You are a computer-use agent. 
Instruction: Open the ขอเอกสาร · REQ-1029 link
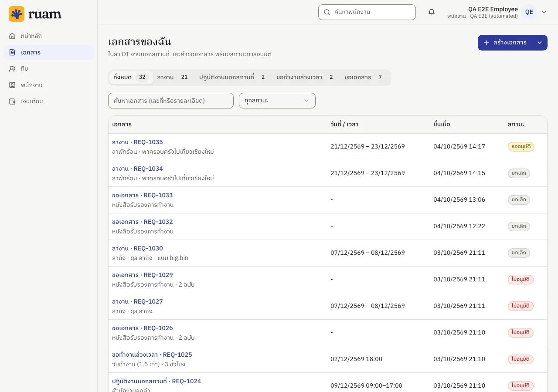[143, 275]
